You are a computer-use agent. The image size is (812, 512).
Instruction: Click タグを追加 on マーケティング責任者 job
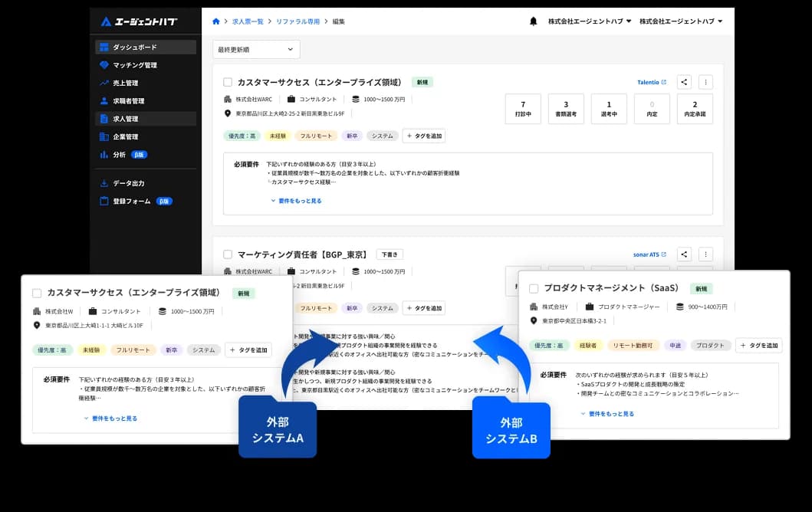coord(424,308)
